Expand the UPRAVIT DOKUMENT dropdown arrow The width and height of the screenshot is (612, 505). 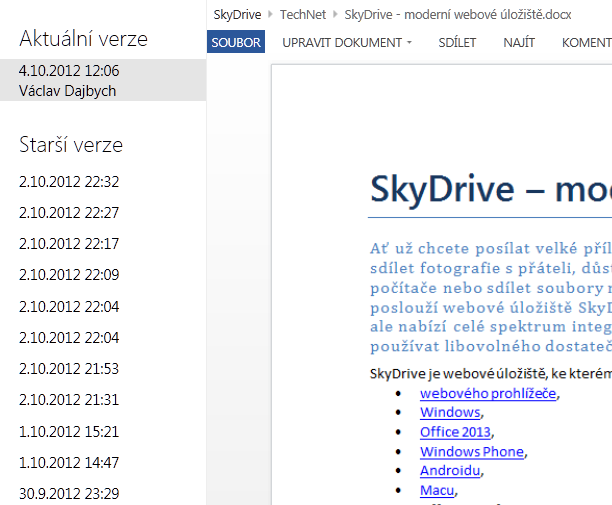pyautogui.click(x=409, y=42)
